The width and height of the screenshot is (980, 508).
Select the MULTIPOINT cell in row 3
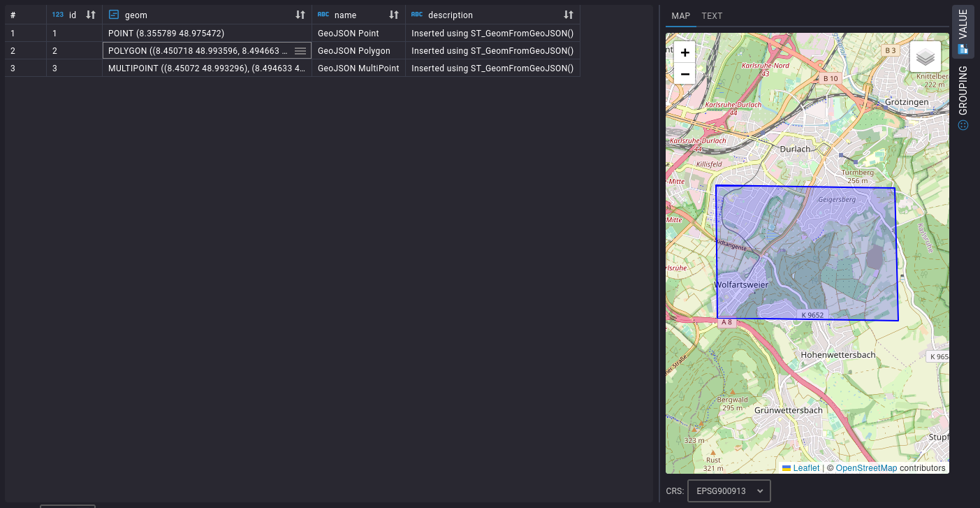(x=207, y=68)
